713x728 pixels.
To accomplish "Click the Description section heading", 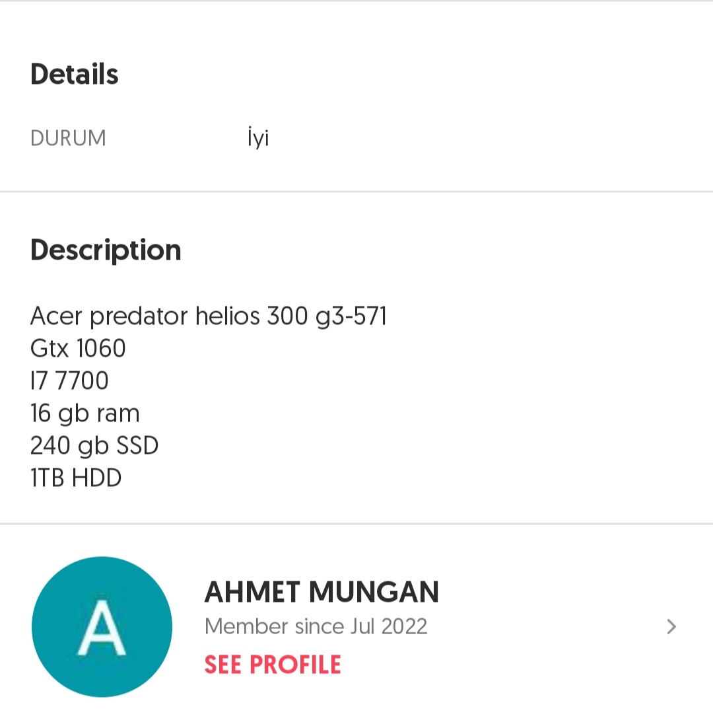I will point(106,250).
